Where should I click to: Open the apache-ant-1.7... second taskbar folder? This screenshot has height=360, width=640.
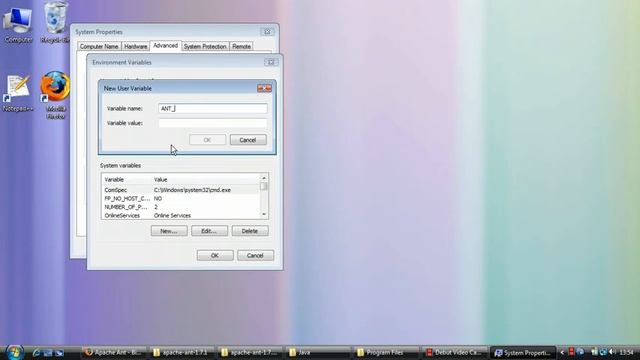click(x=249, y=353)
